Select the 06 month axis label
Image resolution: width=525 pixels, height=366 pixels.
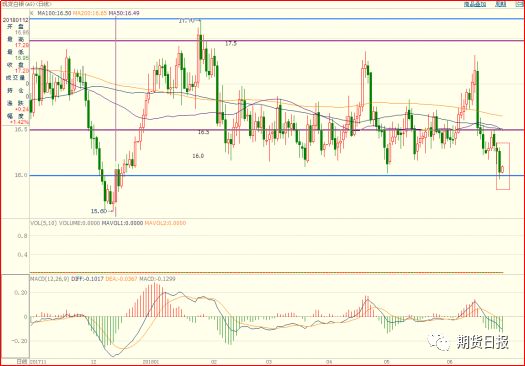coord(449,362)
